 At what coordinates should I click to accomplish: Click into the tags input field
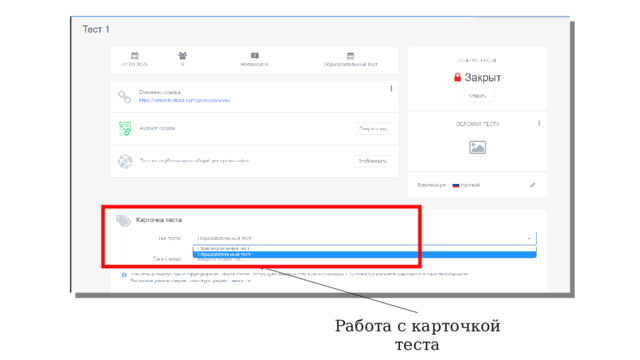[364, 260]
